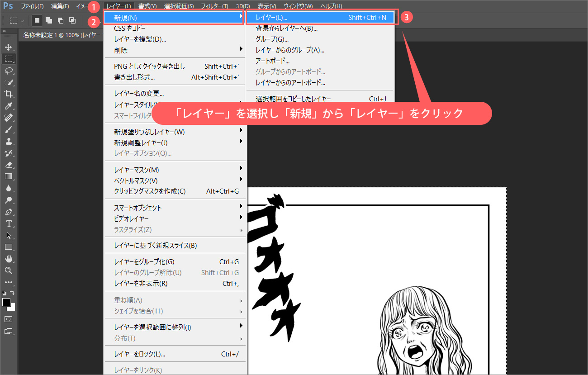
Task: Select the Pen tool
Action: coord(8,212)
